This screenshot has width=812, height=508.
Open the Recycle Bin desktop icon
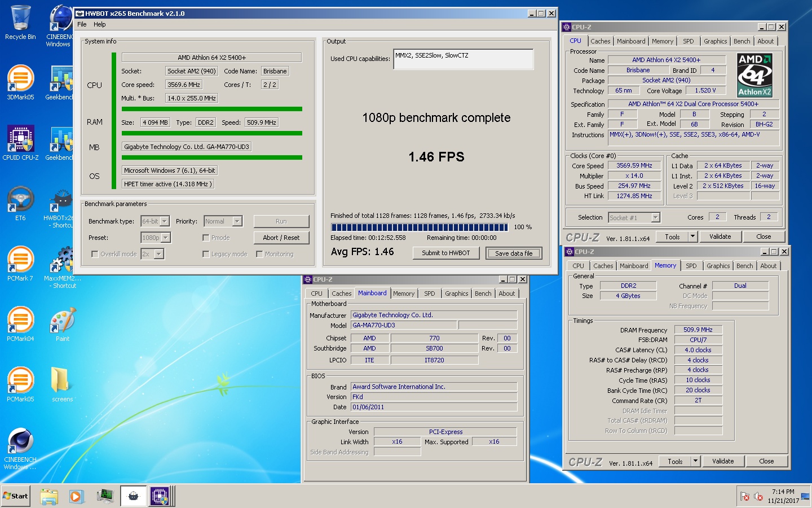tap(20, 23)
